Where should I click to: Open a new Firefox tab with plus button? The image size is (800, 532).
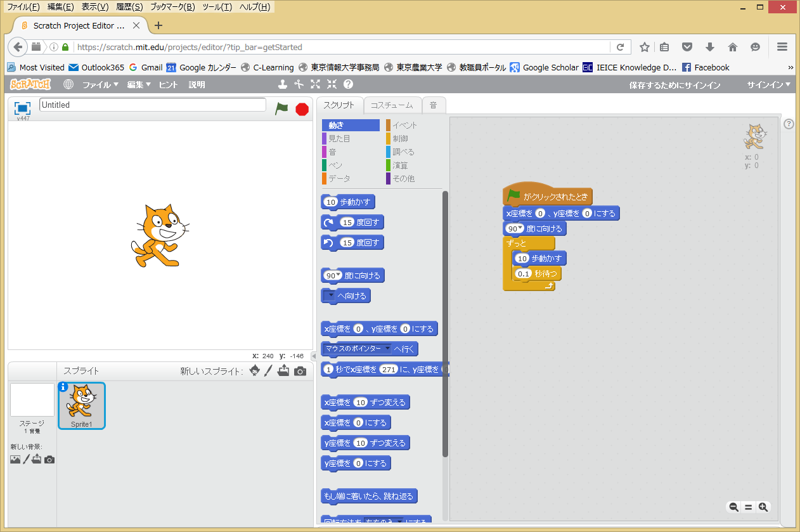(158, 25)
